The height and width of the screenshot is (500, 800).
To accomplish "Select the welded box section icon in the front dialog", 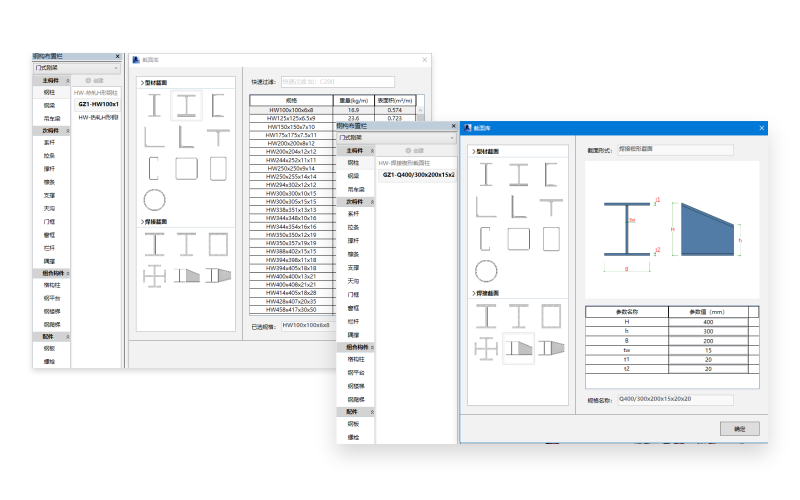I will tap(551, 316).
